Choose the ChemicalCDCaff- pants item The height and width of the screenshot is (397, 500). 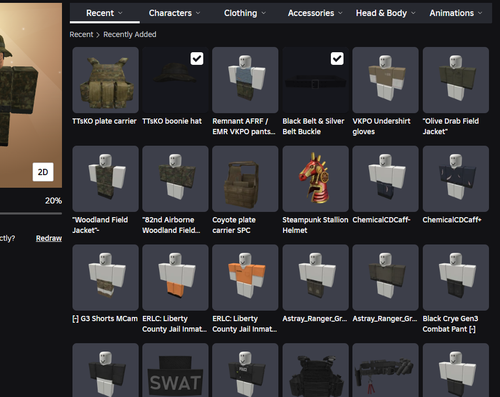[385, 179]
